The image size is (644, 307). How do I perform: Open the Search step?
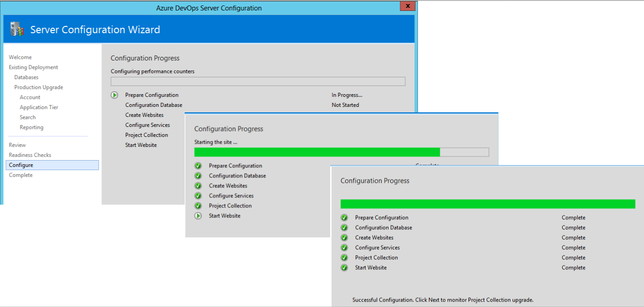[x=27, y=117]
